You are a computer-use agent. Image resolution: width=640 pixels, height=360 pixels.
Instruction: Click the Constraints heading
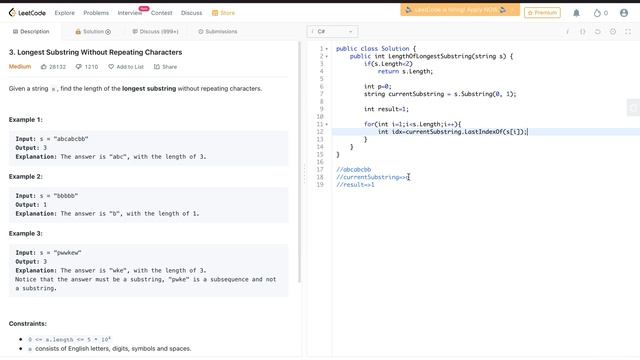28,324
